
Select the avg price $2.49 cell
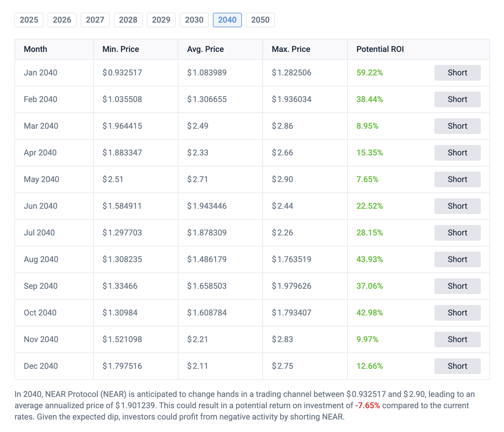click(220, 126)
